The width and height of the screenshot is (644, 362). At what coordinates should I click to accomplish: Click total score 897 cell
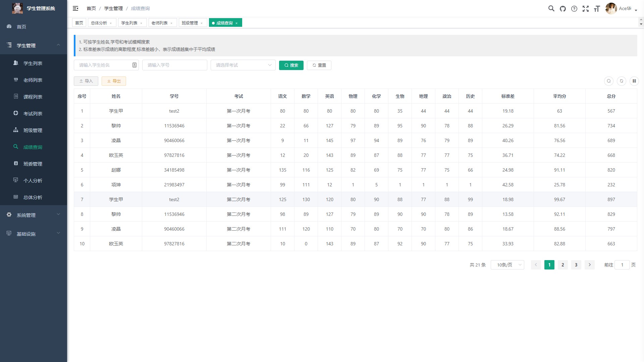click(611, 199)
